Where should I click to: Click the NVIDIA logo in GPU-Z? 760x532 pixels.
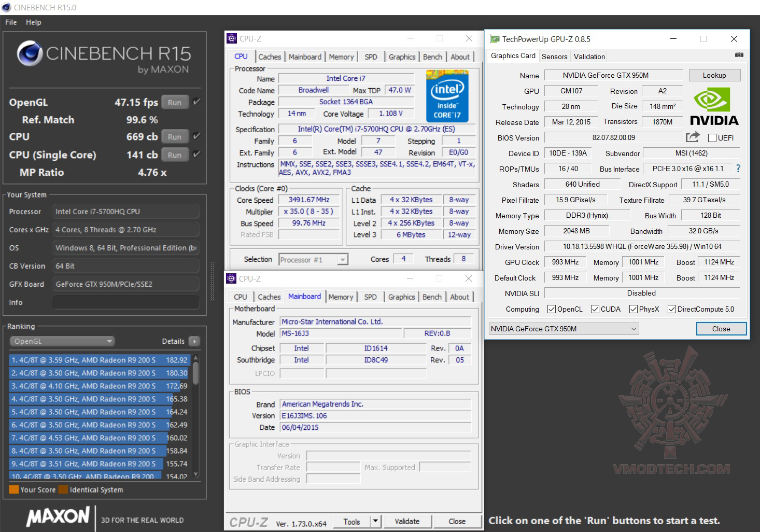(714, 107)
